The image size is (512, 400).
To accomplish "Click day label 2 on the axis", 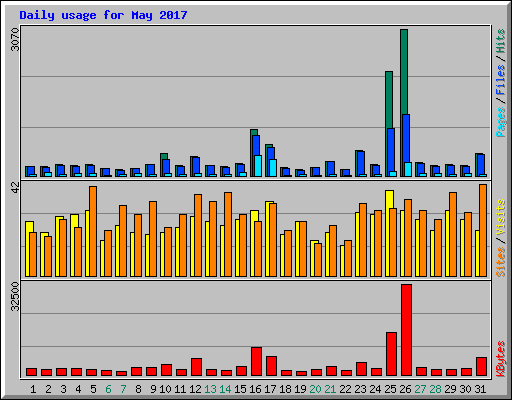I will [48, 389].
